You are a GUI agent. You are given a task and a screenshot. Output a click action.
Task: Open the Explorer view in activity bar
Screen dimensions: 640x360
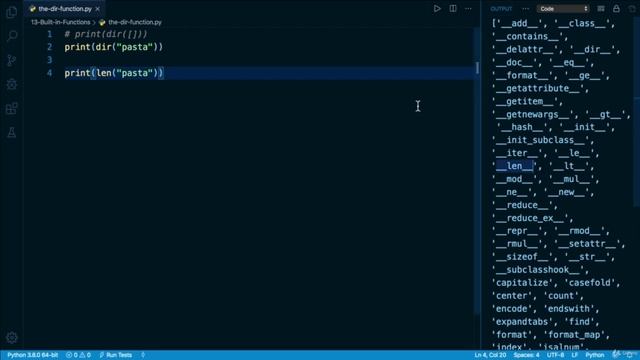[x=11, y=12]
